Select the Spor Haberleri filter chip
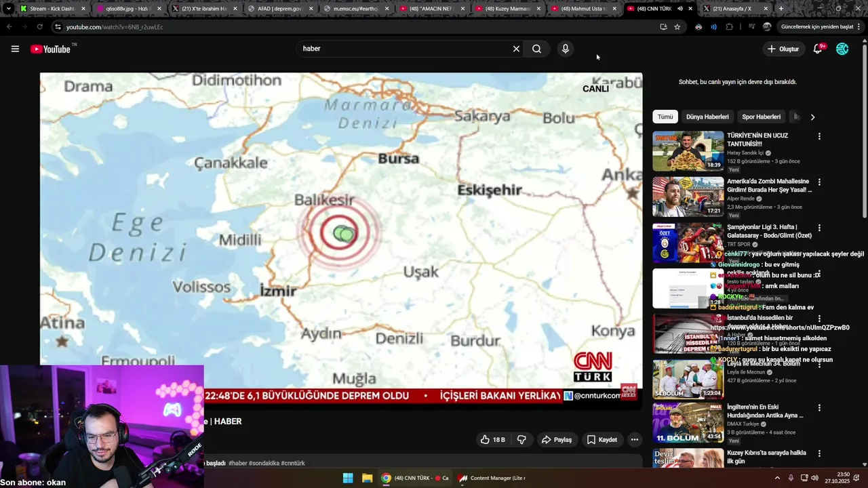The width and height of the screenshot is (868, 488). (761, 117)
